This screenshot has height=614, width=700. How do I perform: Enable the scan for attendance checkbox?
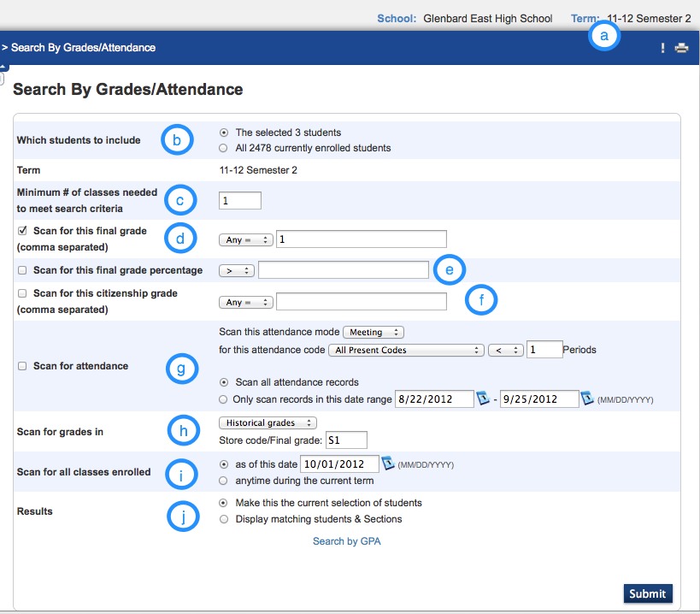click(x=22, y=366)
